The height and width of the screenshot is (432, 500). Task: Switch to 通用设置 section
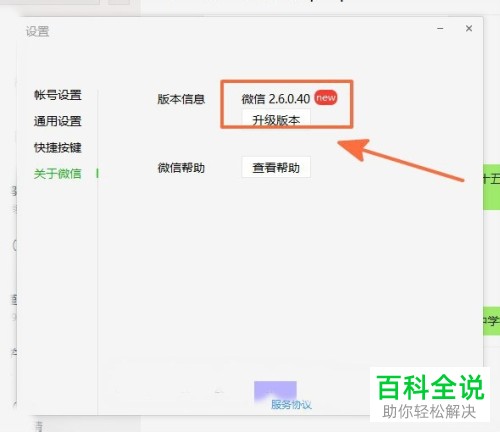[58, 121]
